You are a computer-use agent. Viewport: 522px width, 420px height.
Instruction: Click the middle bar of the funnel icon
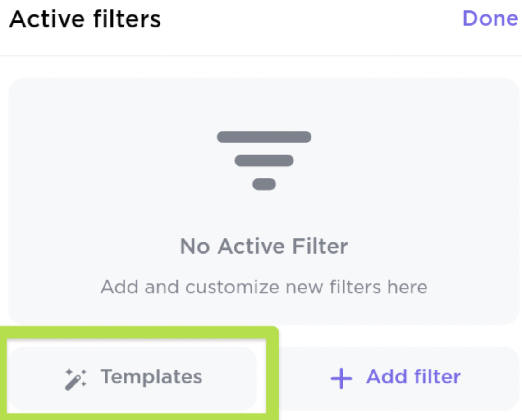pyautogui.click(x=264, y=160)
